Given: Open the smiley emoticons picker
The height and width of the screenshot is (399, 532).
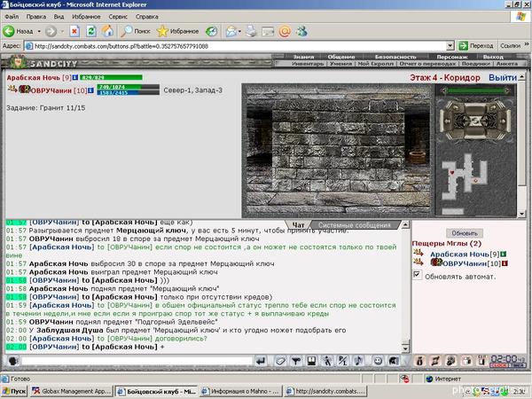Looking at the screenshot, I should tap(378, 361).
